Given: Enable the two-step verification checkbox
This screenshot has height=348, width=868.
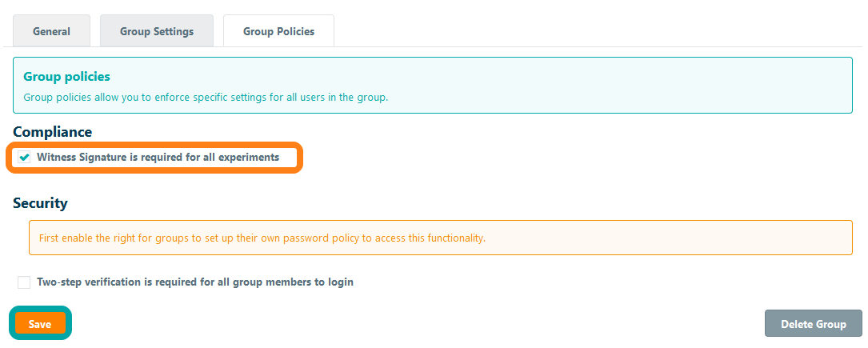Looking at the screenshot, I should (24, 282).
